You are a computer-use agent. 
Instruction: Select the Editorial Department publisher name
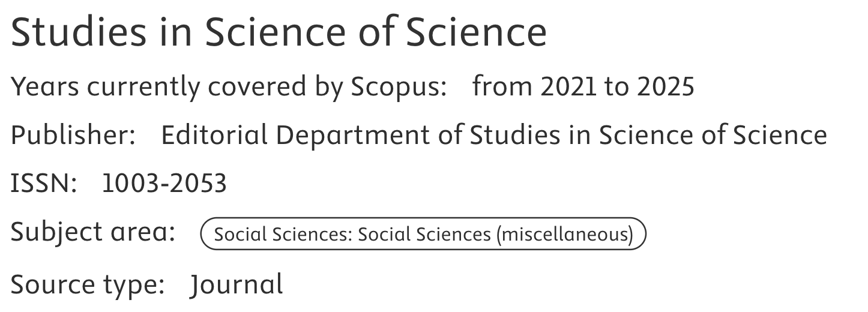click(493, 135)
